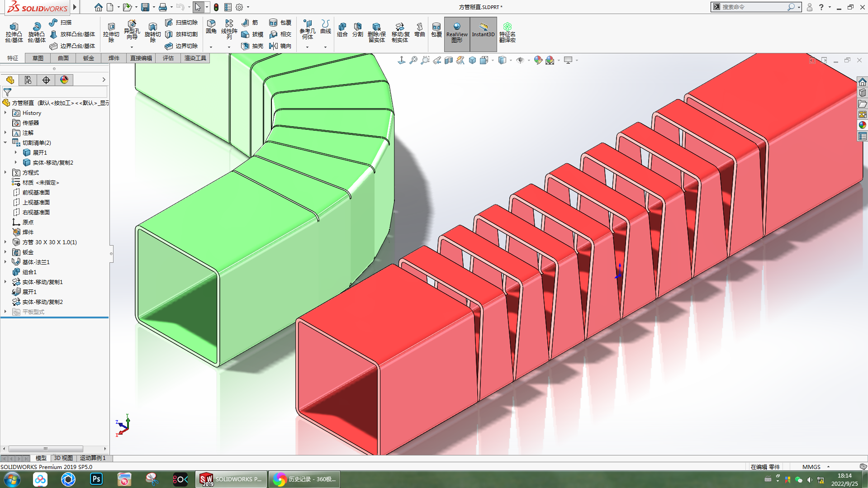The width and height of the screenshot is (868, 488).
Task: Expand the 平板型式 flat pattern node
Action: pyautogui.click(x=5, y=312)
